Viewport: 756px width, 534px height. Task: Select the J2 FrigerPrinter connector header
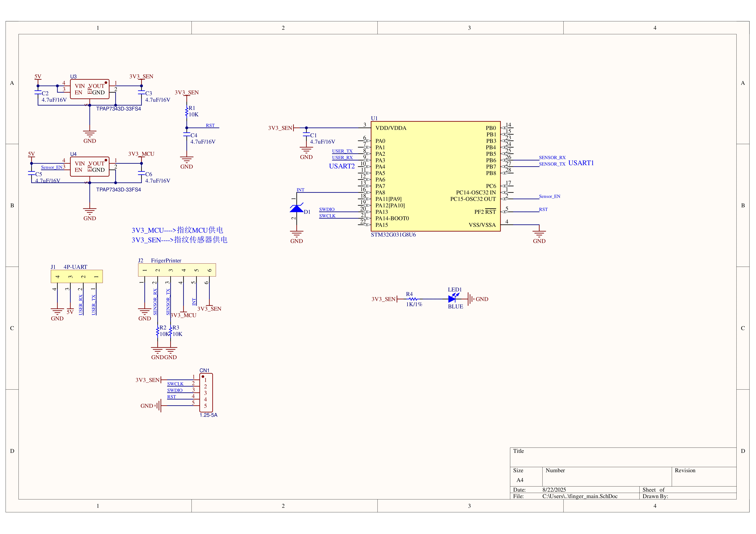[x=177, y=270]
